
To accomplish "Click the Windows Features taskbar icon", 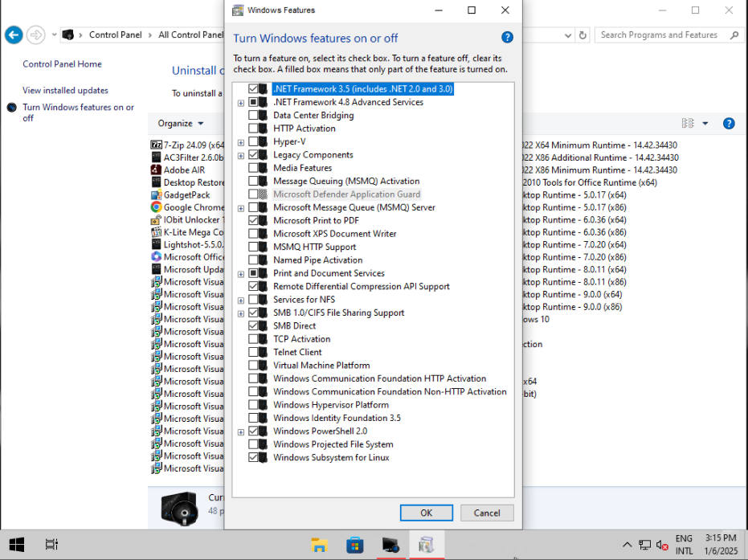I will click(426, 544).
